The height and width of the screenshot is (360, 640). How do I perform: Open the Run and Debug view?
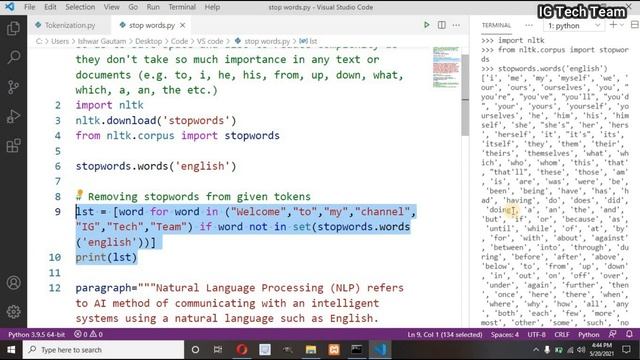pyautogui.click(x=13, y=116)
